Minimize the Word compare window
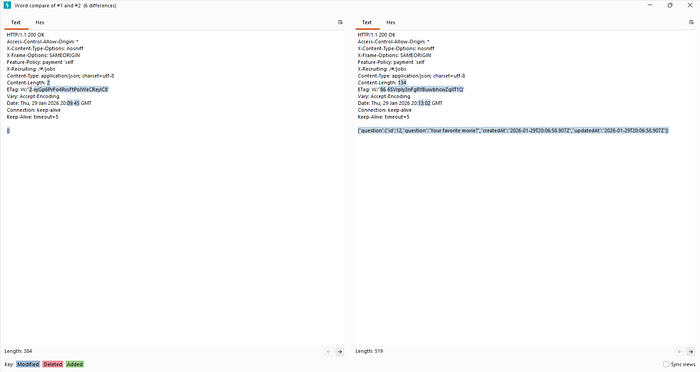 [x=650, y=5]
